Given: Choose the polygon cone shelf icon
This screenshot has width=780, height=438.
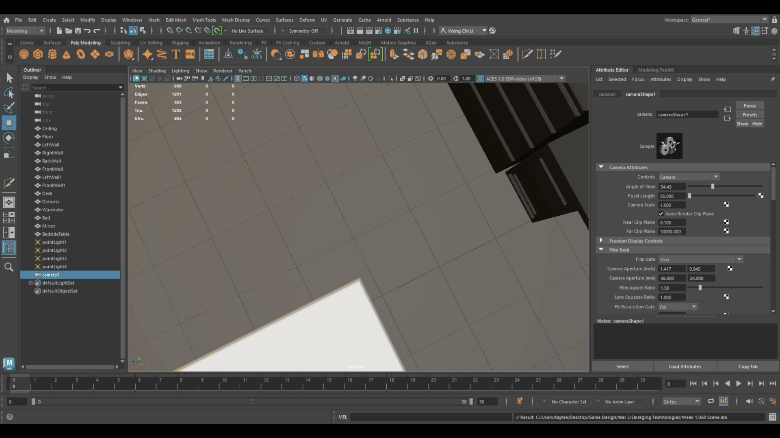Looking at the screenshot, I should point(65,55).
